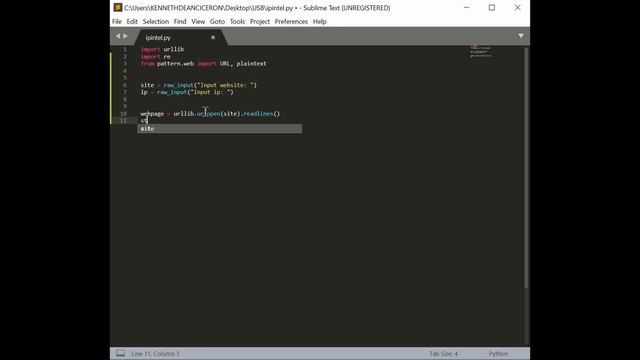The width and height of the screenshot is (640, 360).
Task: Toggle the side bar panel switcher icon
Action: 120,353
